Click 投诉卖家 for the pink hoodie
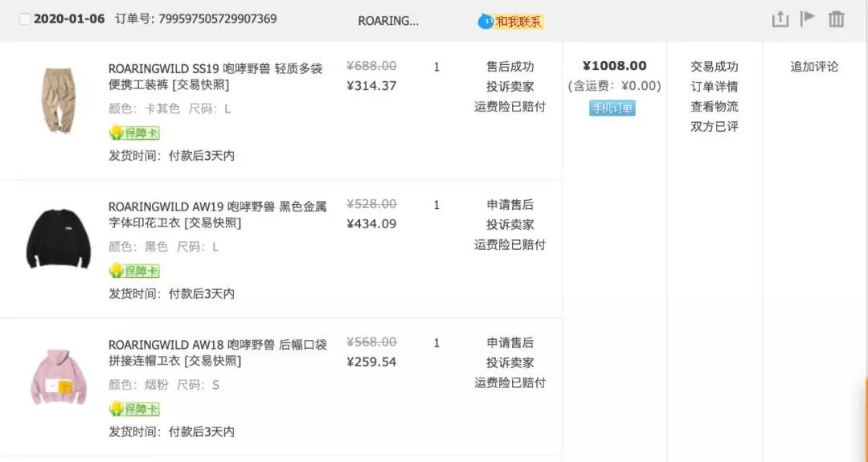868x462 pixels. coord(510,363)
